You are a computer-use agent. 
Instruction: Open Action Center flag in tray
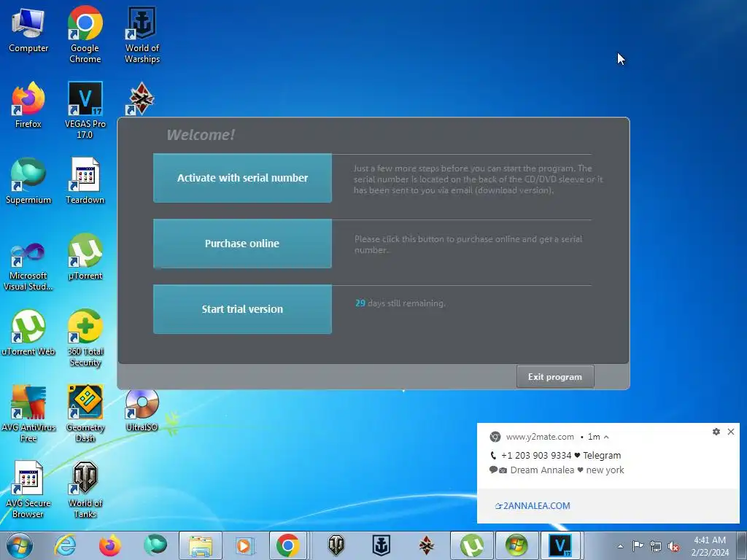point(638,546)
